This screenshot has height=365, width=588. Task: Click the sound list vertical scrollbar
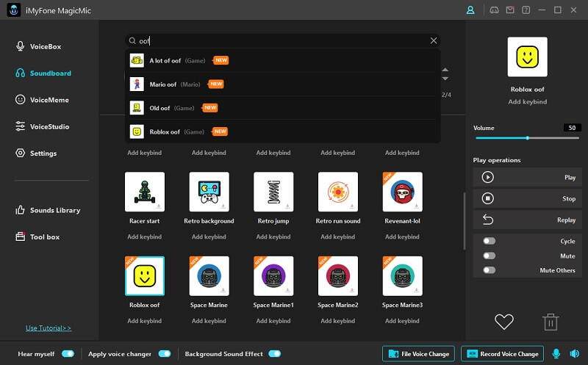pos(465,221)
